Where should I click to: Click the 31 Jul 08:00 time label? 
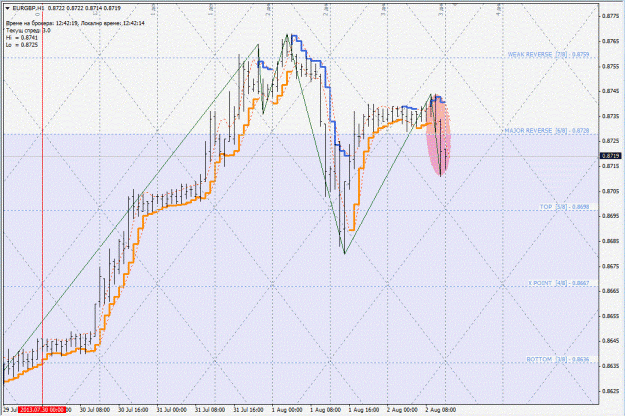210,410
